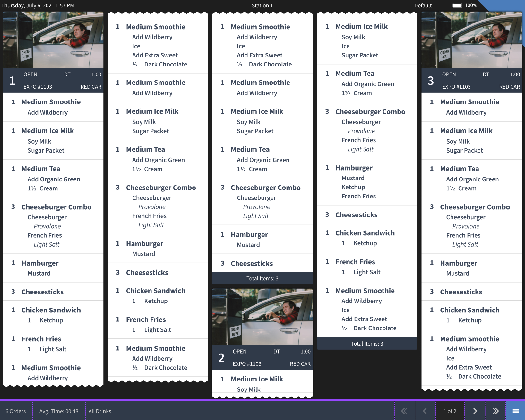Select order 3 header bar
Screen dimensions: 525x420
coord(471,81)
